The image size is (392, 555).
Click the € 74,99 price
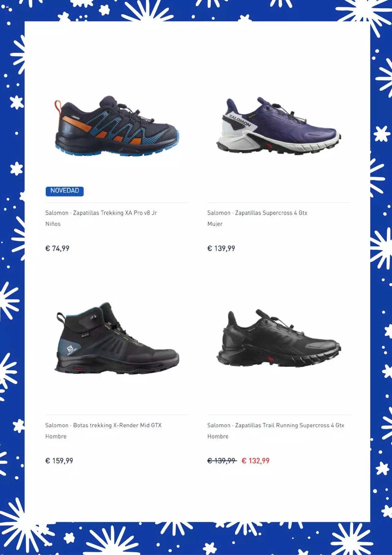pos(57,248)
